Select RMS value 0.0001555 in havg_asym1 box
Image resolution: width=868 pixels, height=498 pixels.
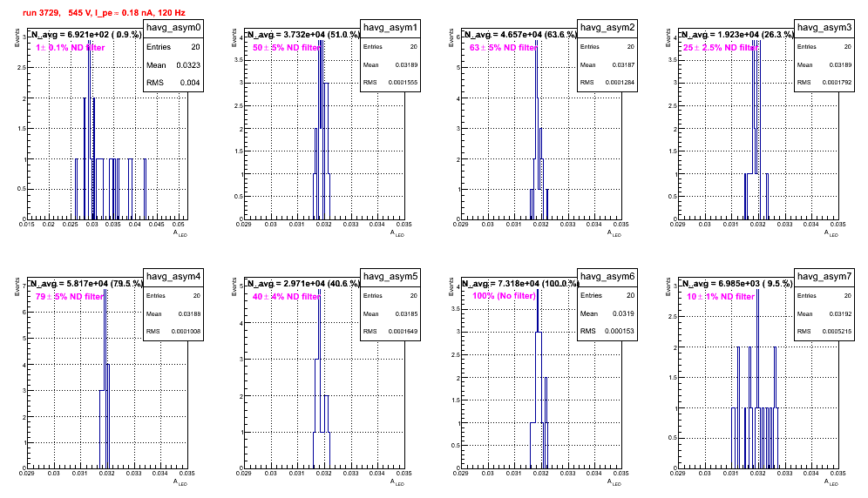tap(403, 83)
